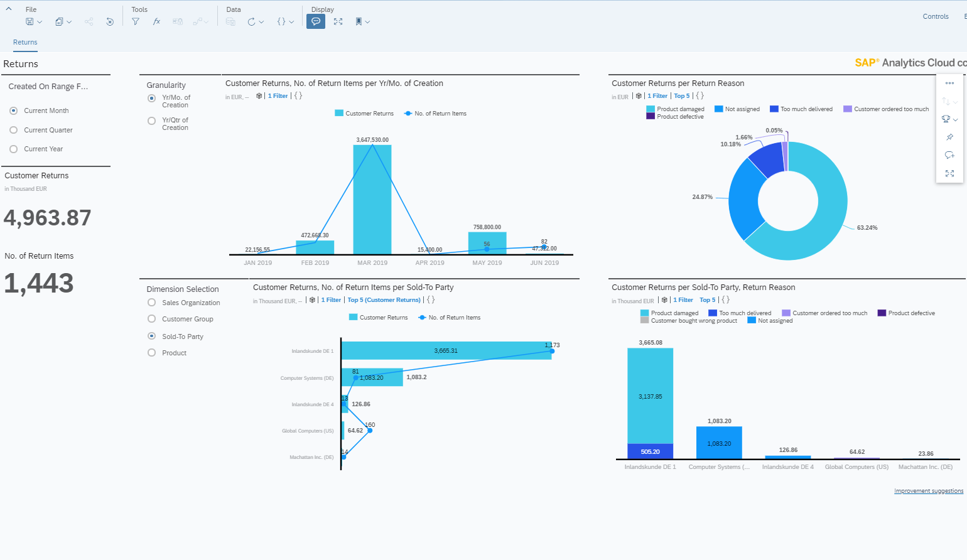Click curly braces icon on Return Reason chart

(x=700, y=96)
